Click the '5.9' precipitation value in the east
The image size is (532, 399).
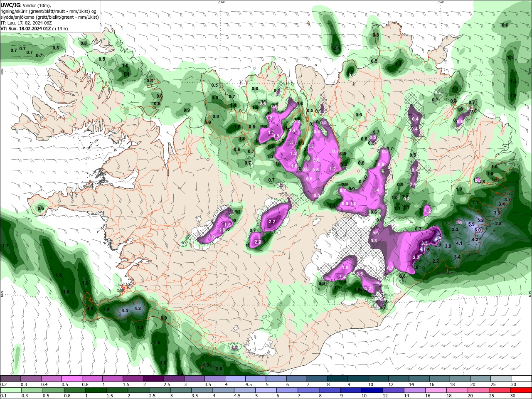coord(471,224)
